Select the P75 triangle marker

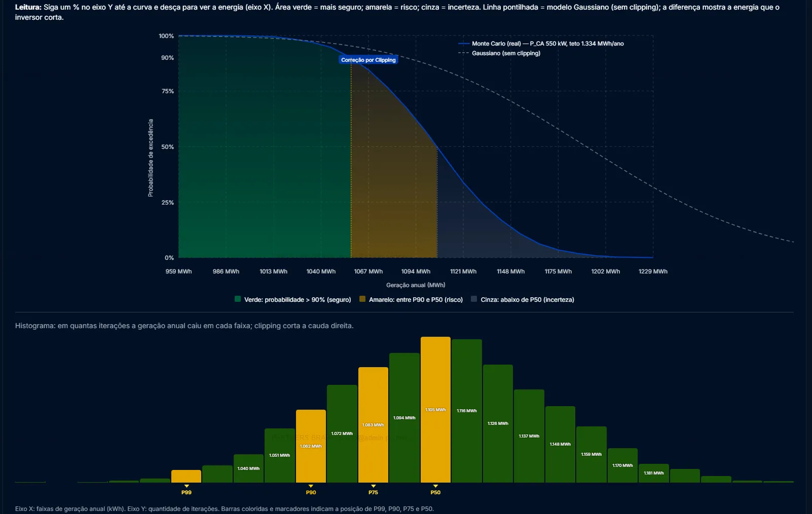pyautogui.click(x=373, y=486)
